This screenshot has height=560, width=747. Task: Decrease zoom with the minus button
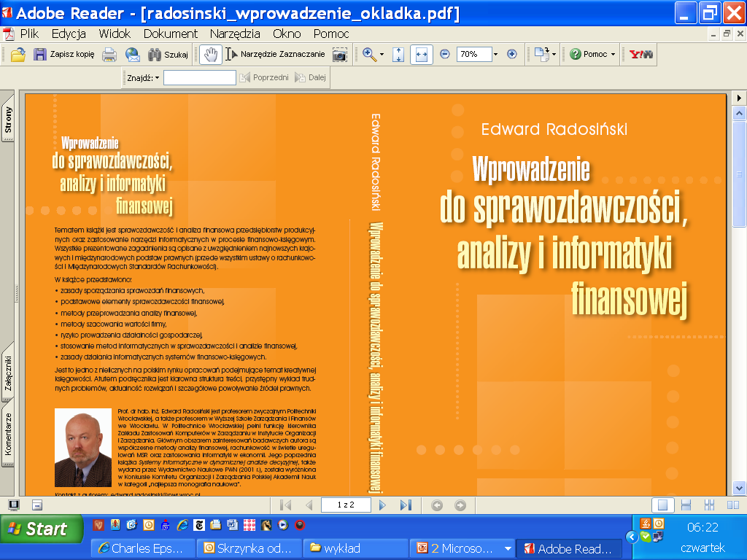[444, 54]
